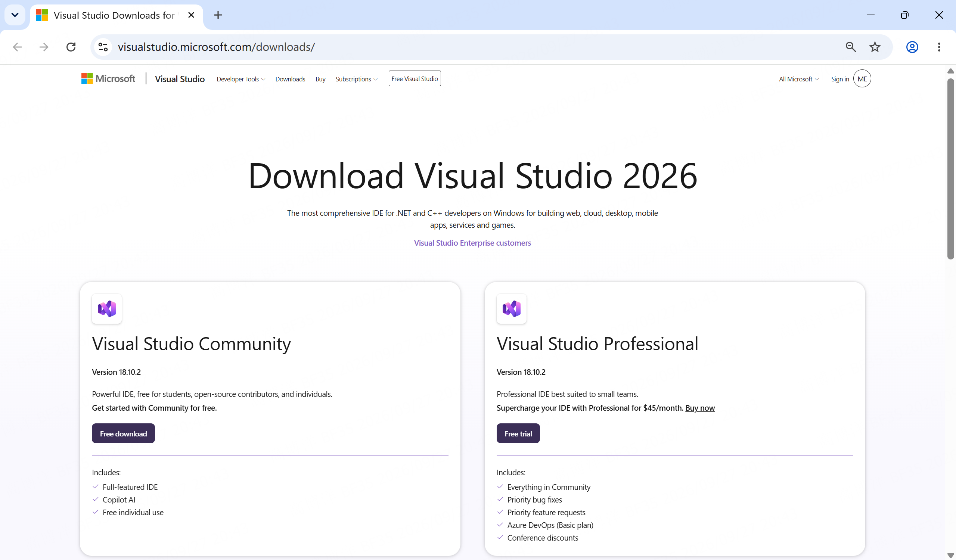This screenshot has height=560, width=956.
Task: Click the browser forward arrow
Action: pyautogui.click(x=44, y=47)
